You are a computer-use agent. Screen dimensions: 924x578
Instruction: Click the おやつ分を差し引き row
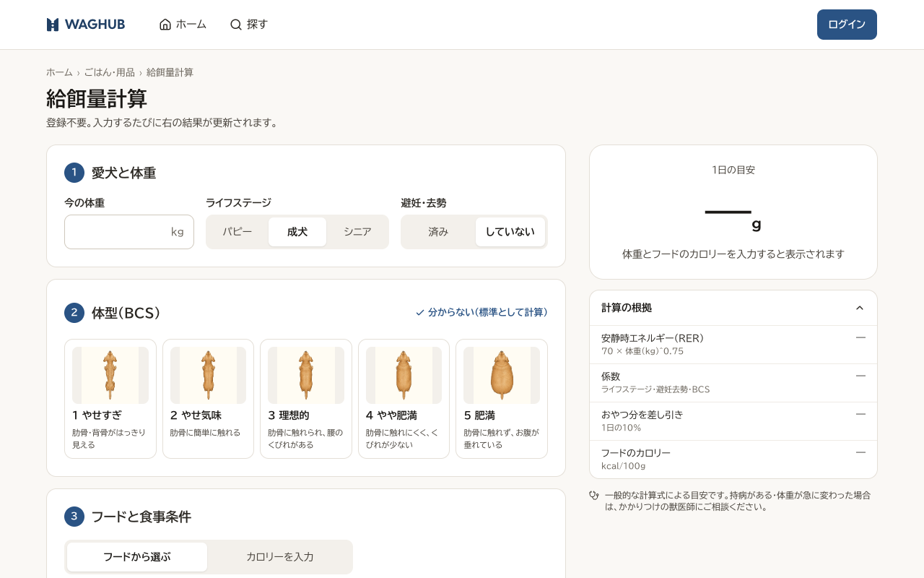click(x=733, y=421)
